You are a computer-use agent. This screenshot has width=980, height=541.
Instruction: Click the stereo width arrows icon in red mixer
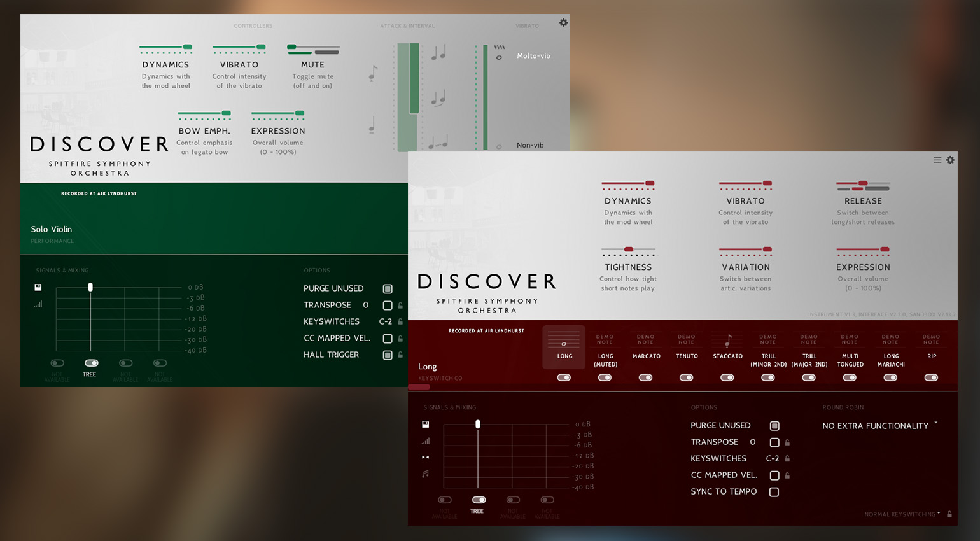426,457
